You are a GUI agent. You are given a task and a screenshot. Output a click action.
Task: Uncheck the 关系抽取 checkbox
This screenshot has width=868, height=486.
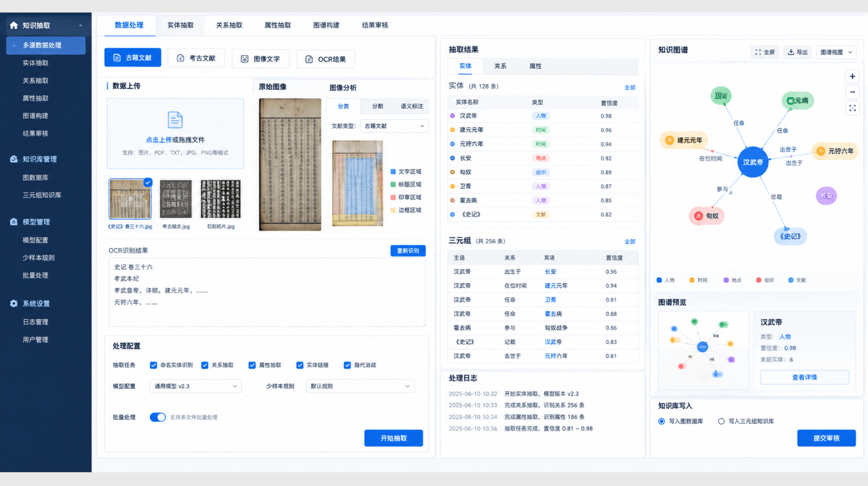pyautogui.click(x=205, y=366)
